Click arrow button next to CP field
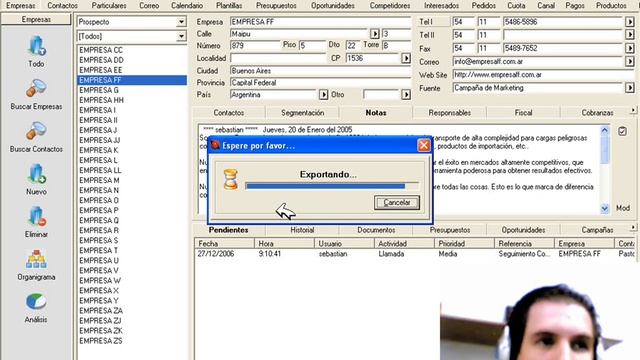 click(406, 58)
